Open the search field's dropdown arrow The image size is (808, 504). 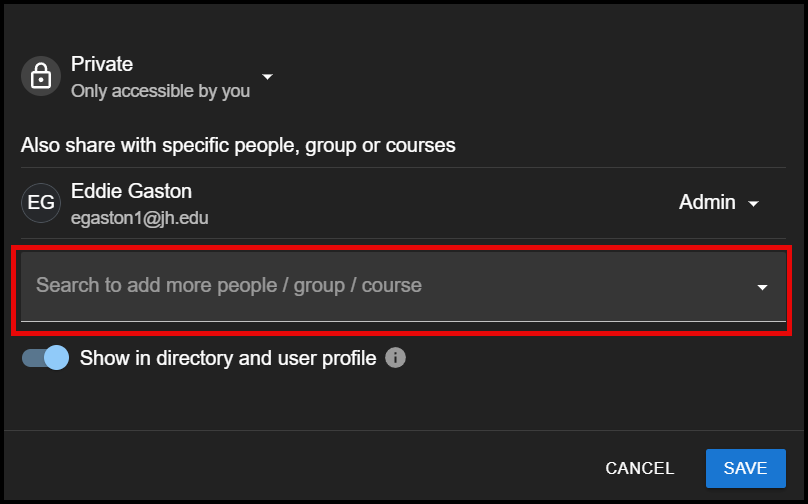762,287
